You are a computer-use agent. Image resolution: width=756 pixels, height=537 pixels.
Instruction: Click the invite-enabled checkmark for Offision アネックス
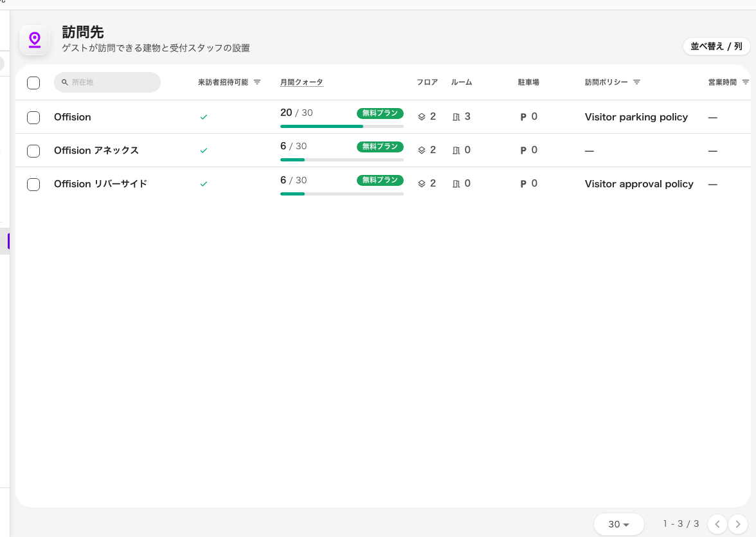203,150
